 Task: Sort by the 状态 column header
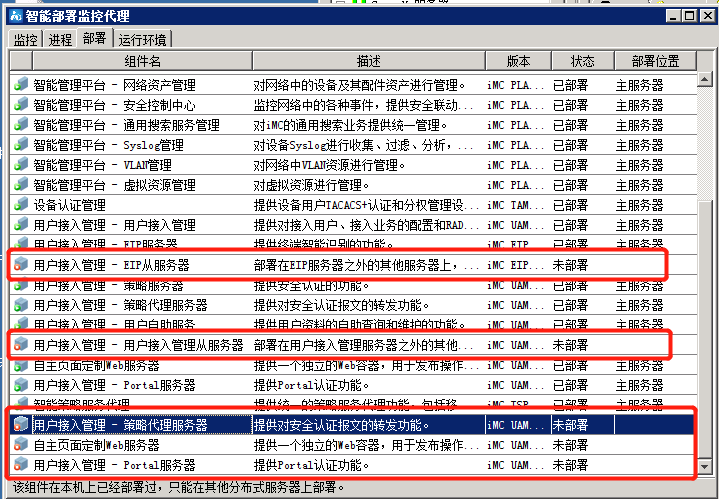pyautogui.click(x=582, y=61)
